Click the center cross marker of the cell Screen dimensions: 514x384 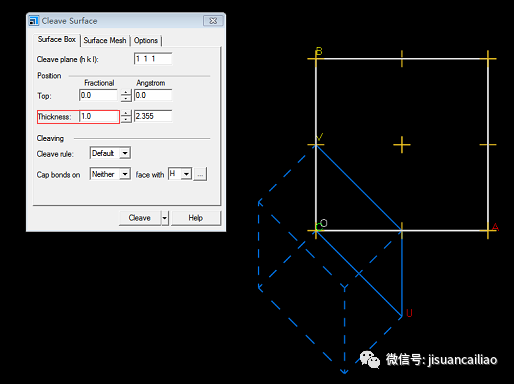402,145
